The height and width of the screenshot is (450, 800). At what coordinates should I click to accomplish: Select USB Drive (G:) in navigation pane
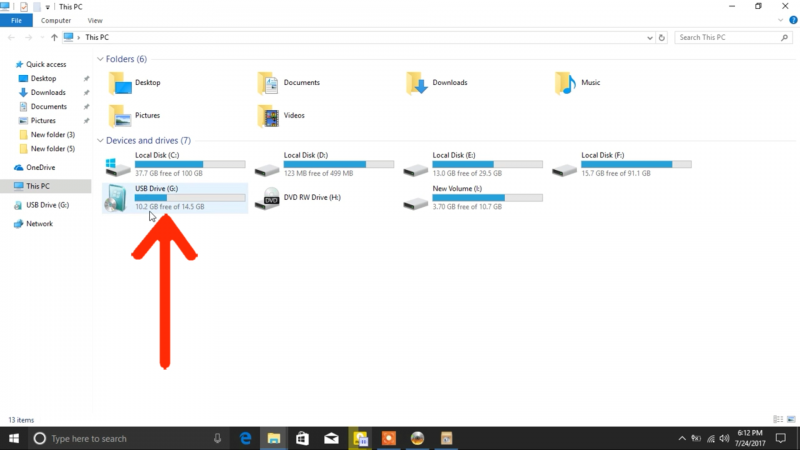pos(47,205)
